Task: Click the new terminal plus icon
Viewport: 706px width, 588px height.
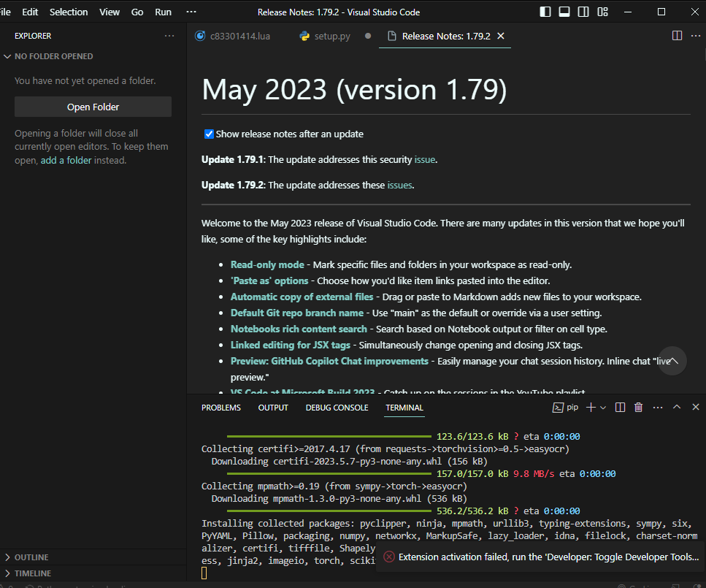Action: pos(591,408)
